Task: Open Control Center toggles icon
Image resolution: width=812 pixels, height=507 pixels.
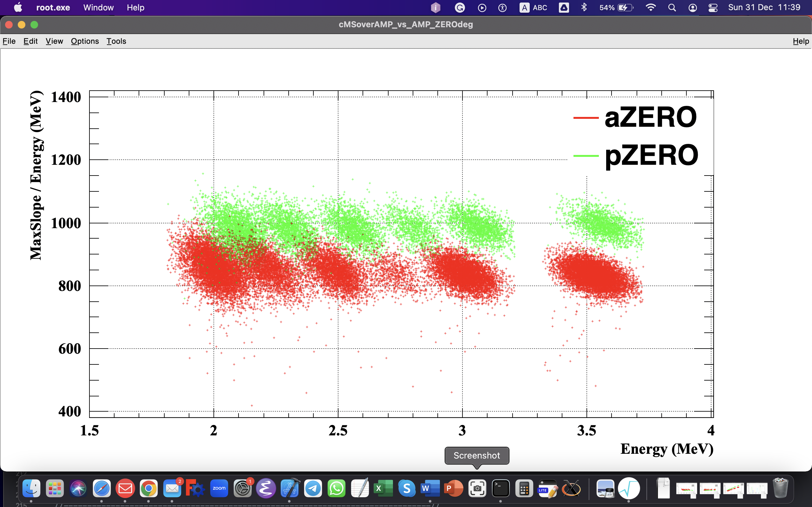Action: (713, 7)
